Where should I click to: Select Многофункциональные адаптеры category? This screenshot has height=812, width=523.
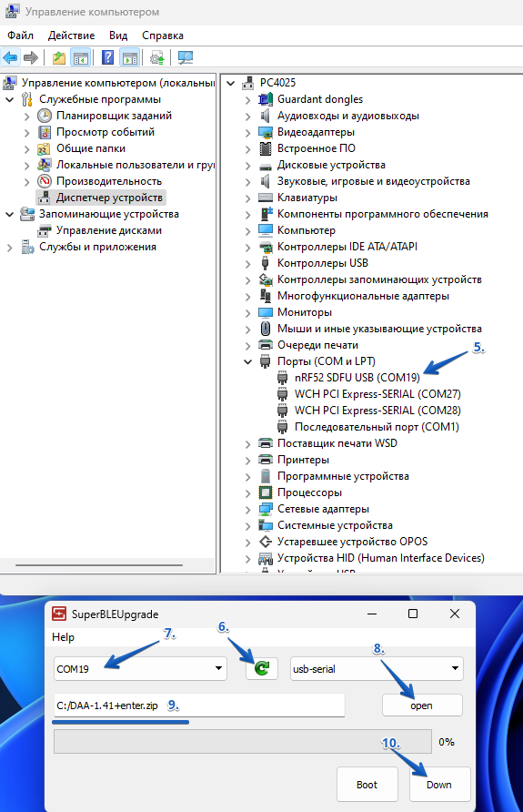[x=363, y=296]
